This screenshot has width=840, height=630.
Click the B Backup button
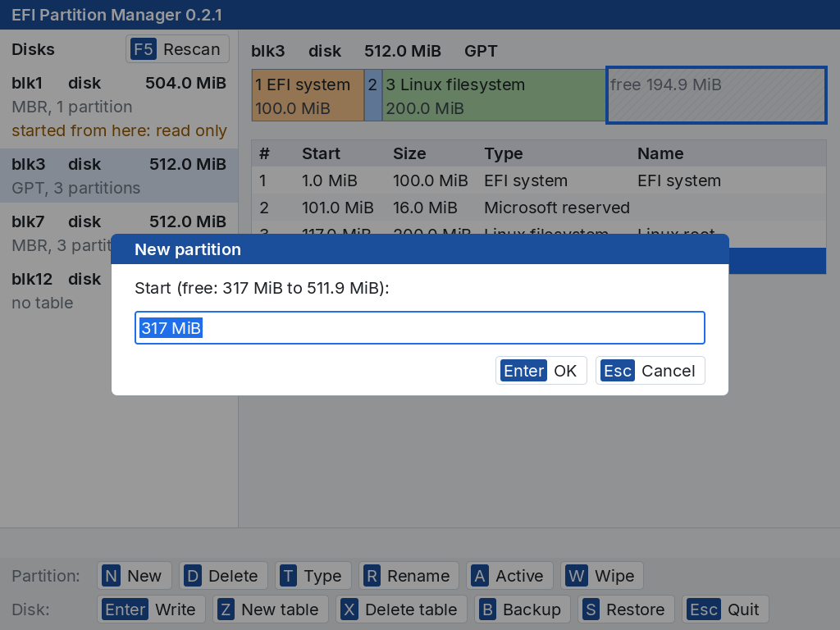coord(521,609)
